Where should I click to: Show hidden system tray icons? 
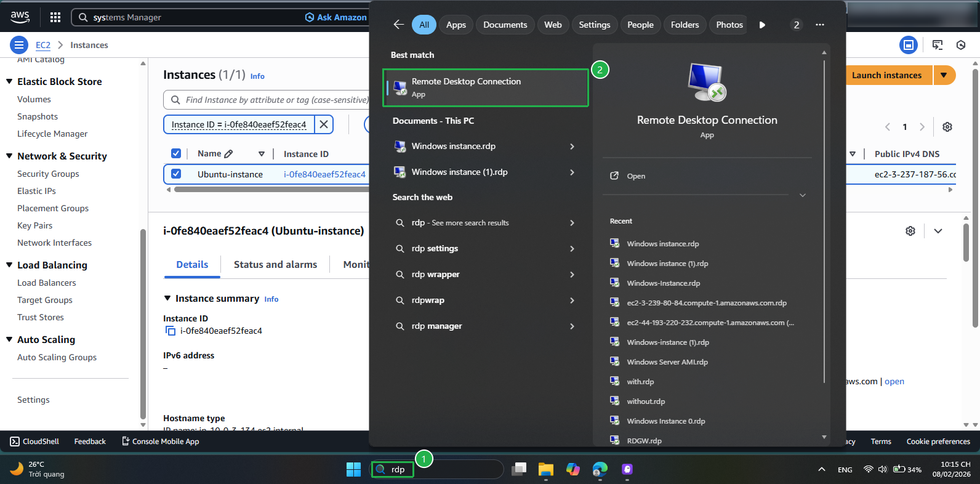(x=822, y=469)
